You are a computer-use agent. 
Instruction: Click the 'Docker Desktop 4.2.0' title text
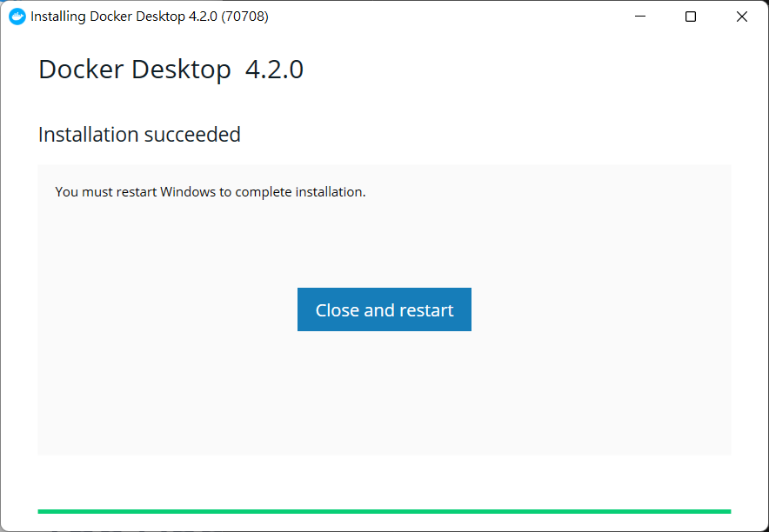tap(171, 70)
